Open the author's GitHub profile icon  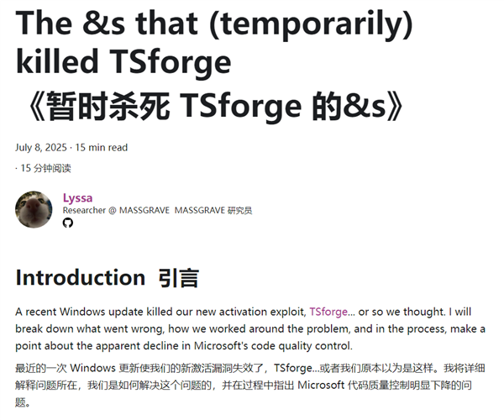pos(68,223)
